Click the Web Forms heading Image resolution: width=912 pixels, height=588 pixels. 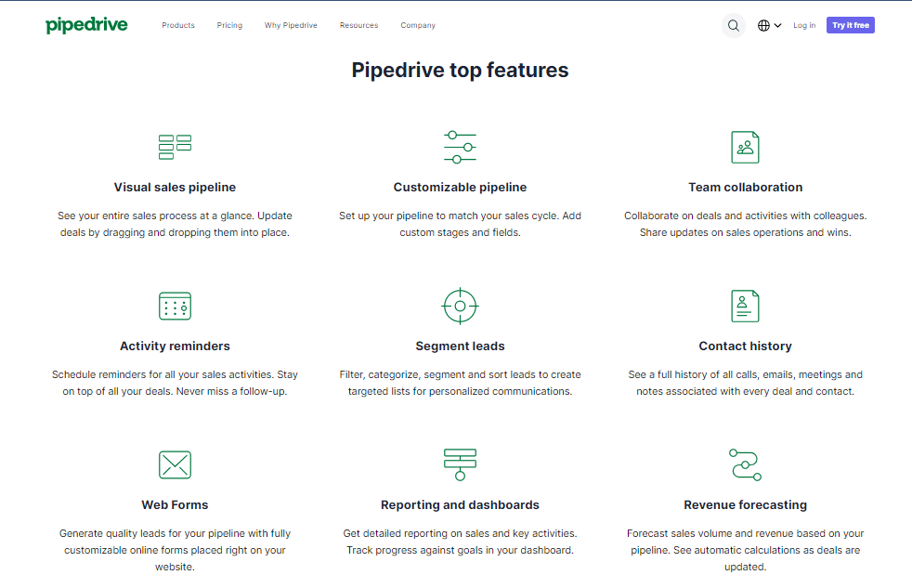point(176,504)
